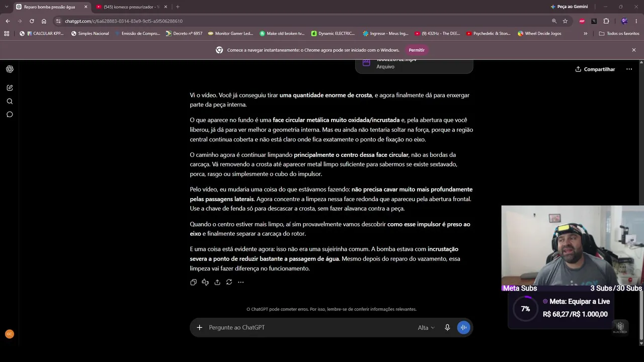Open the Simples Nacional bookmark
The image size is (644, 362).
click(x=90, y=34)
